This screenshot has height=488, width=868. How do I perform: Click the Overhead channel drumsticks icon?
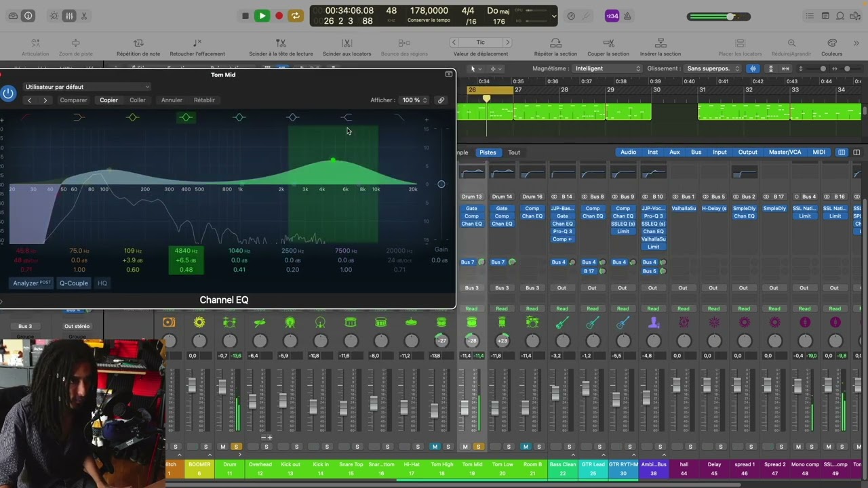[260, 323]
